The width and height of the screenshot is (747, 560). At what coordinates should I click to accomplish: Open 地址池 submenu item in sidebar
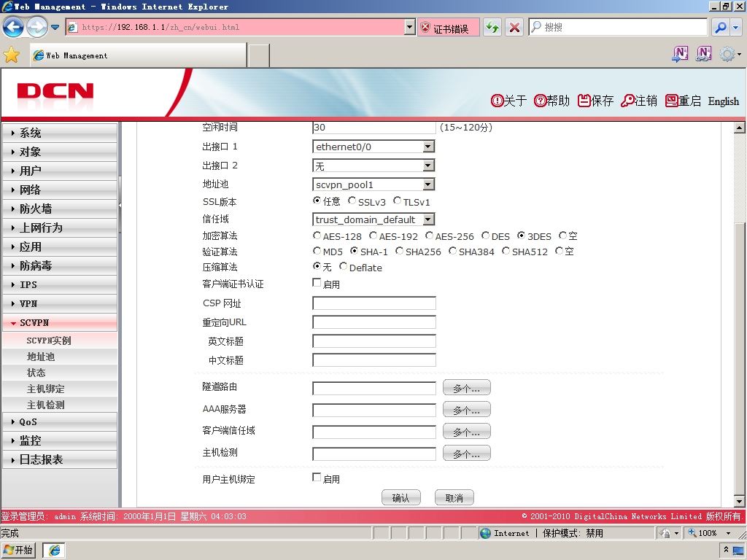pyautogui.click(x=60, y=357)
